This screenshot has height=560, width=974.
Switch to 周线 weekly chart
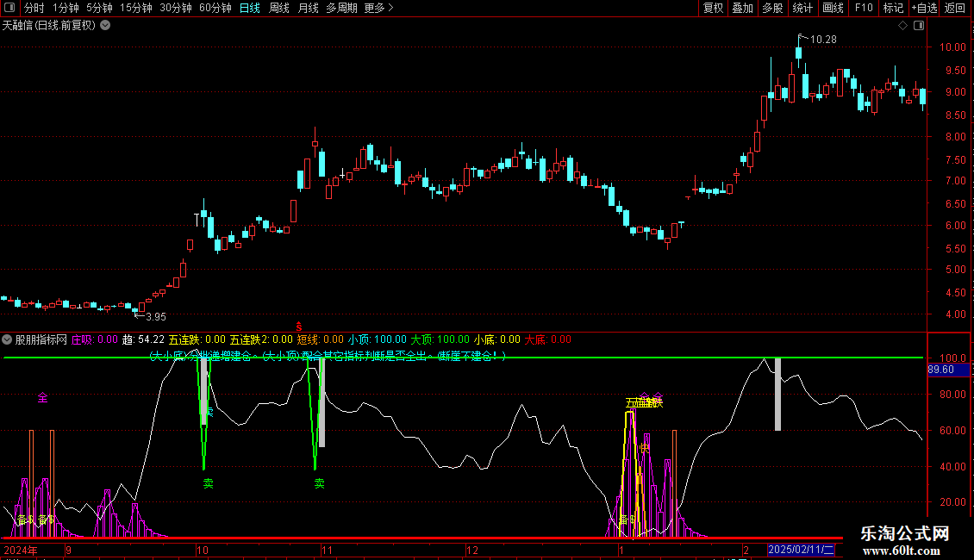(279, 8)
